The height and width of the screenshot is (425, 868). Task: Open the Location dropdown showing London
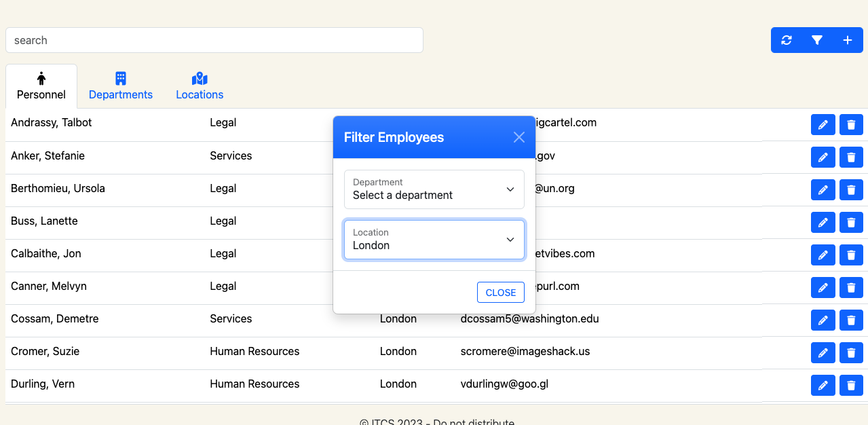pos(434,240)
